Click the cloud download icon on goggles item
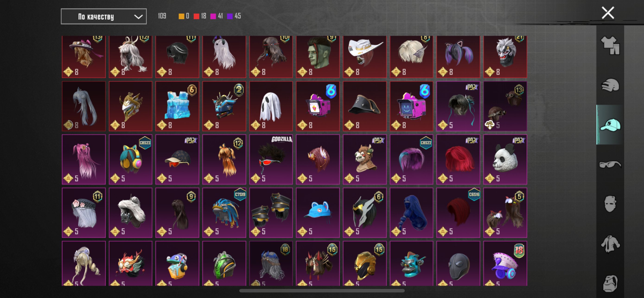The width and height of the screenshot is (644, 298). 490,125
